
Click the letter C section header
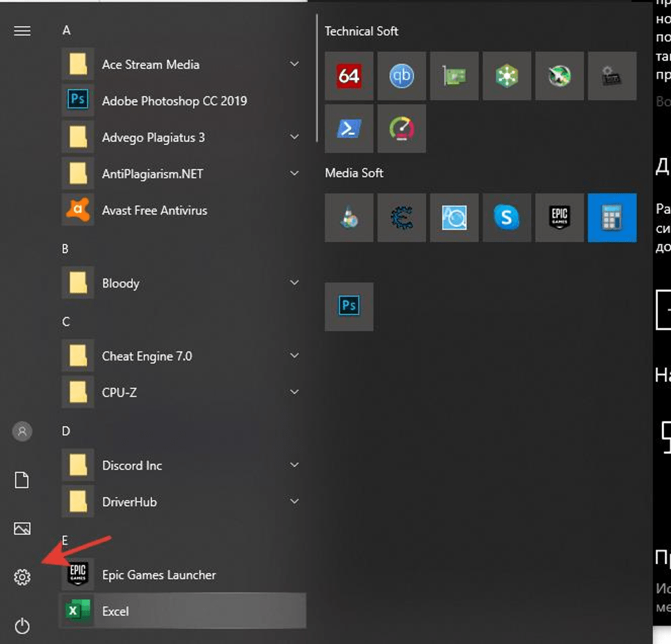coord(66,322)
